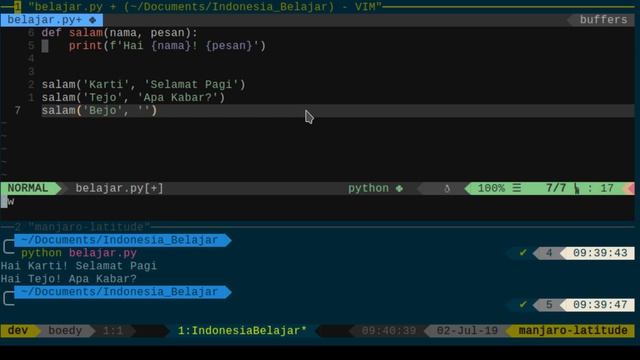The width and height of the screenshot is (640, 360).
Task: Click the 09:39:43 timestamp
Action: coord(600,253)
